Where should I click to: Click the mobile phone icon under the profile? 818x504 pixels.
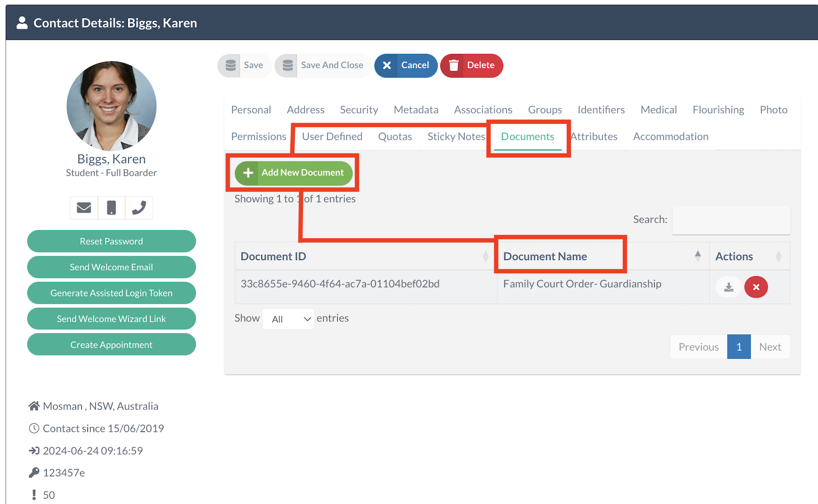[111, 208]
